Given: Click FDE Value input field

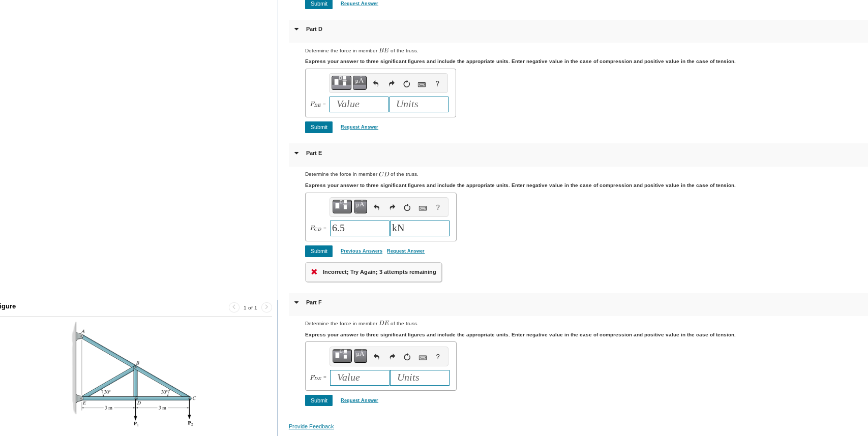Looking at the screenshot, I should pyautogui.click(x=360, y=378).
